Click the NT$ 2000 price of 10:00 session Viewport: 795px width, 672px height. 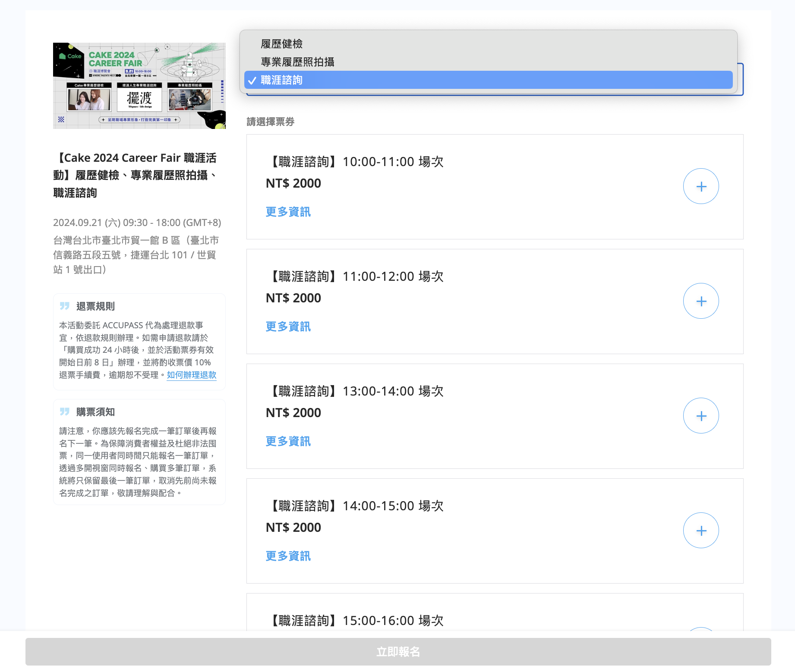tap(293, 183)
